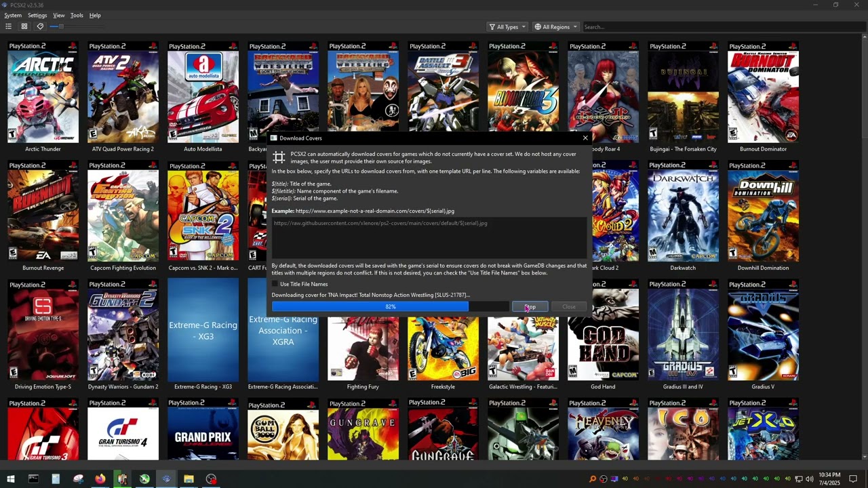Select Driving Emotion Type-S cover
This screenshot has width=868, height=488.
click(43, 329)
